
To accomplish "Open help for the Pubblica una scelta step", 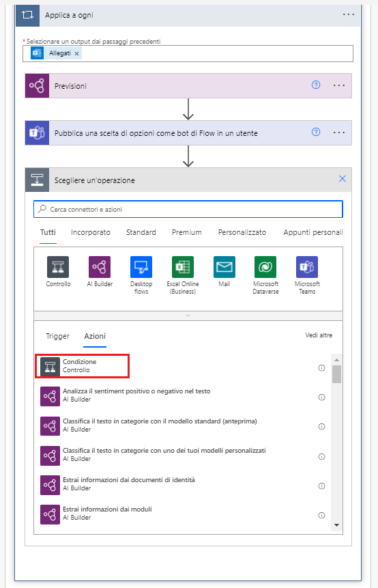I will pos(316,132).
